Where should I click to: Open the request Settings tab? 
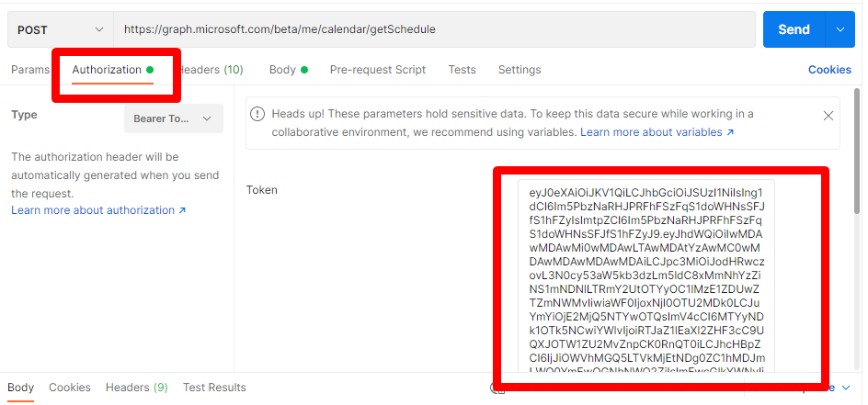(x=520, y=70)
